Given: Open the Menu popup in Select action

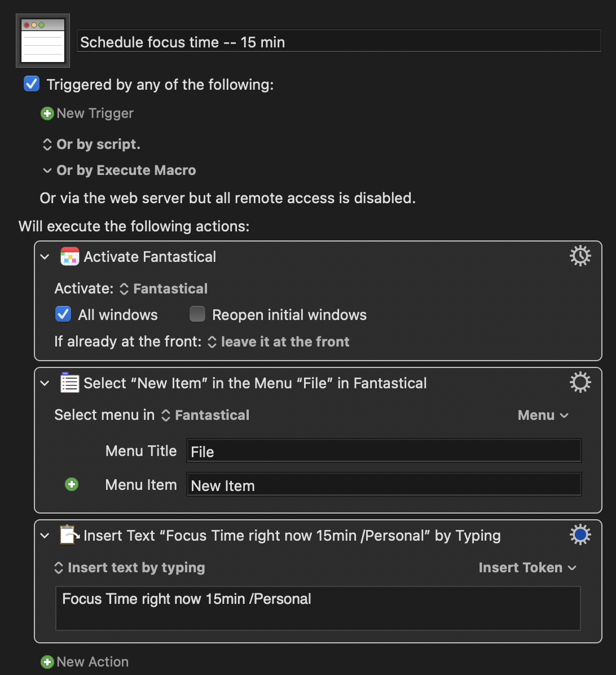Looking at the screenshot, I should tap(543, 415).
